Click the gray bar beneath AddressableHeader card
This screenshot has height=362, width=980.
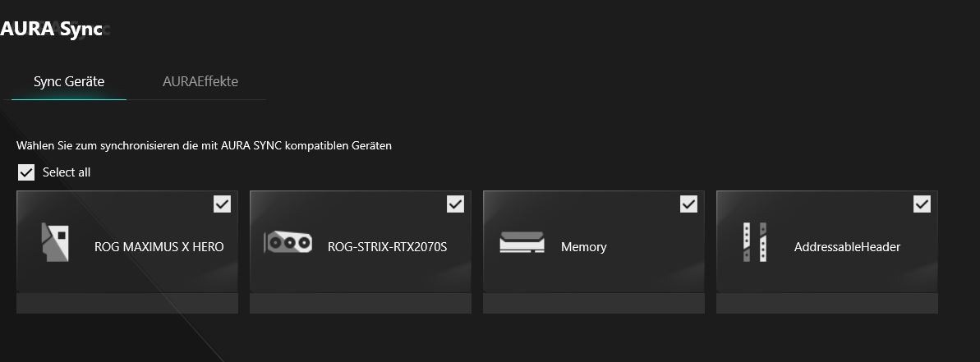(x=827, y=304)
